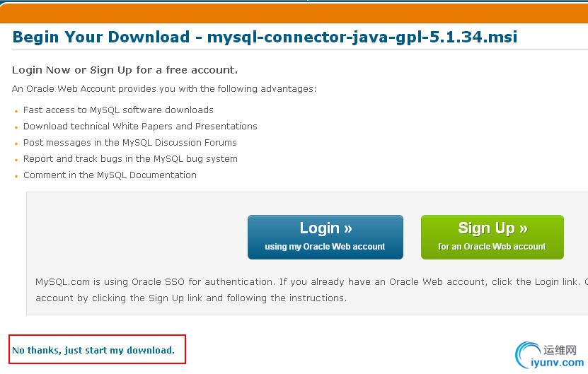Click the blue Login button

coord(325,237)
